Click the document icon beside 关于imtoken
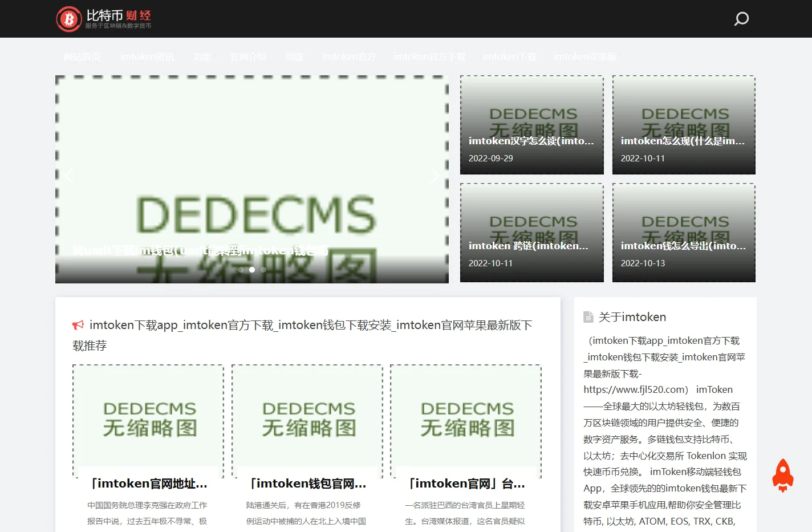This screenshot has height=532, width=812. click(x=588, y=317)
